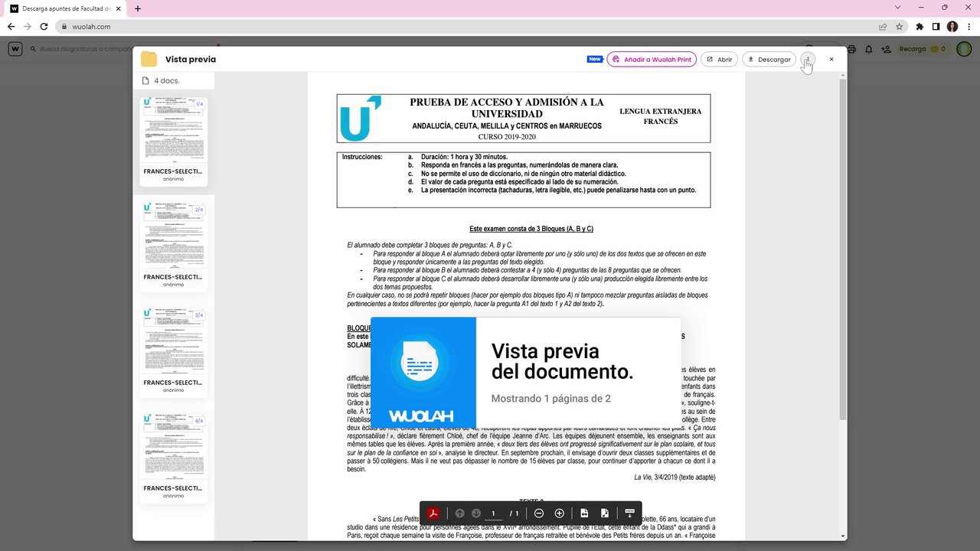Image resolution: width=980 pixels, height=551 pixels.
Task: Click the preview scrollbar thumb
Action: coord(843,249)
